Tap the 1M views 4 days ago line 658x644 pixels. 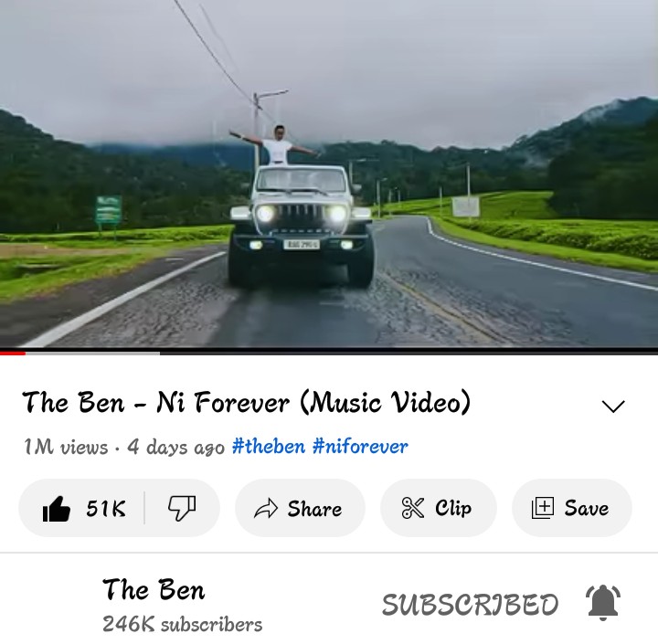[124, 447]
